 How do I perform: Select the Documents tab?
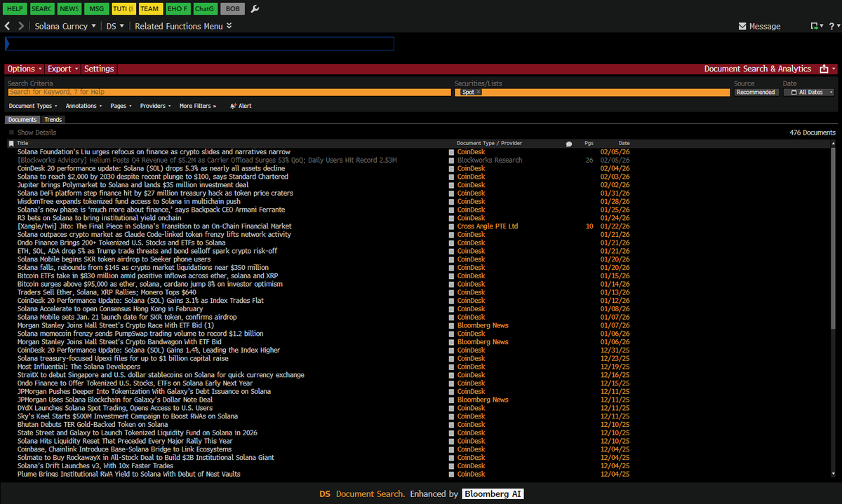(22, 120)
